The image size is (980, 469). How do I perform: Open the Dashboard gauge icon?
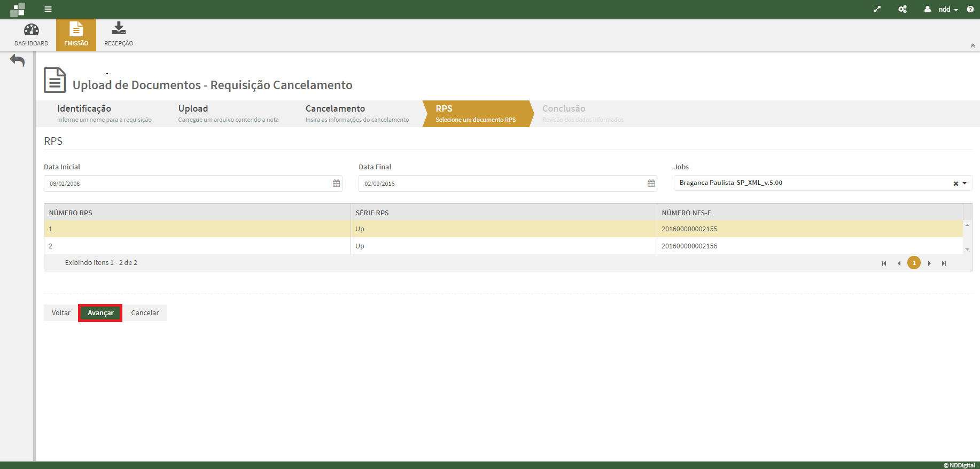pyautogui.click(x=31, y=30)
